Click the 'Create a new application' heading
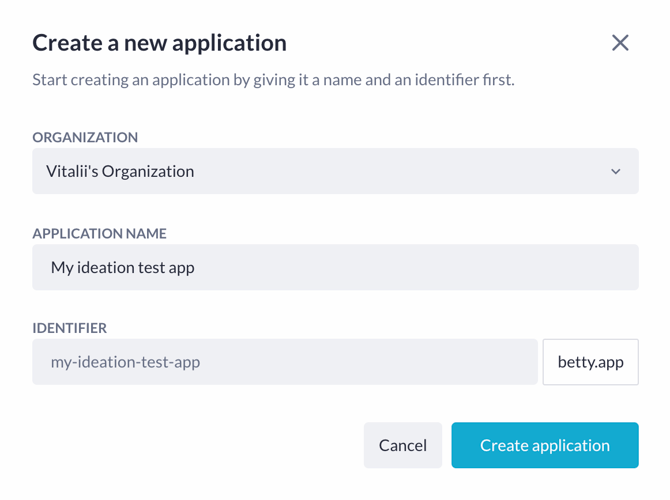This screenshot has height=500, width=670. point(159,43)
